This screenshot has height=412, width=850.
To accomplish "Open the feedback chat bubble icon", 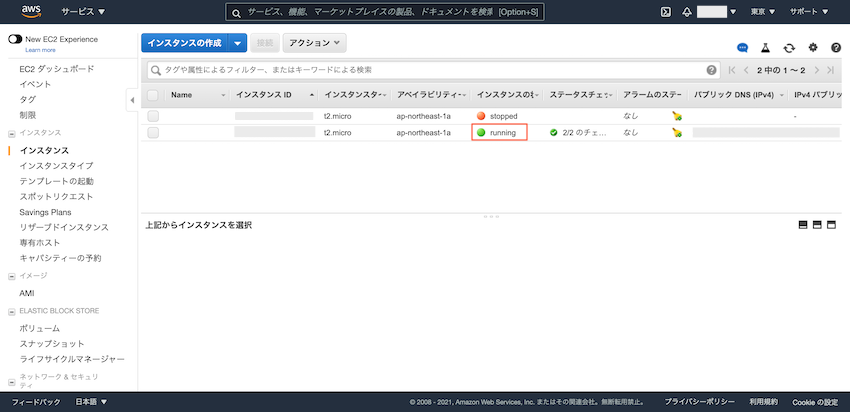I will (742, 48).
